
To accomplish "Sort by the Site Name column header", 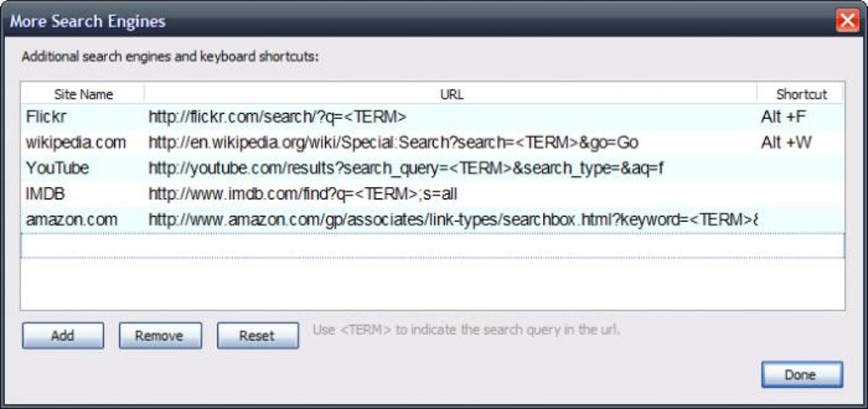I will 83,94.
